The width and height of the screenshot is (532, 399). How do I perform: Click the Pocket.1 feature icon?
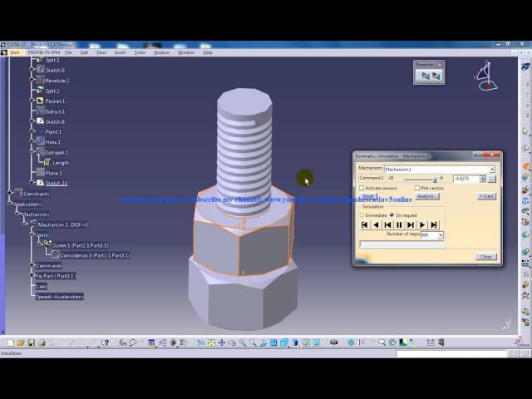pos(40,101)
